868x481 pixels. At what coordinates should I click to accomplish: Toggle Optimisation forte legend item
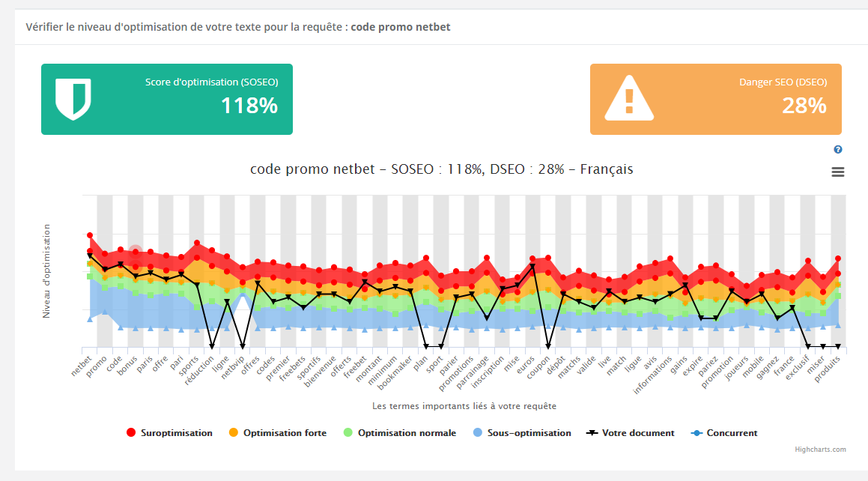click(285, 433)
